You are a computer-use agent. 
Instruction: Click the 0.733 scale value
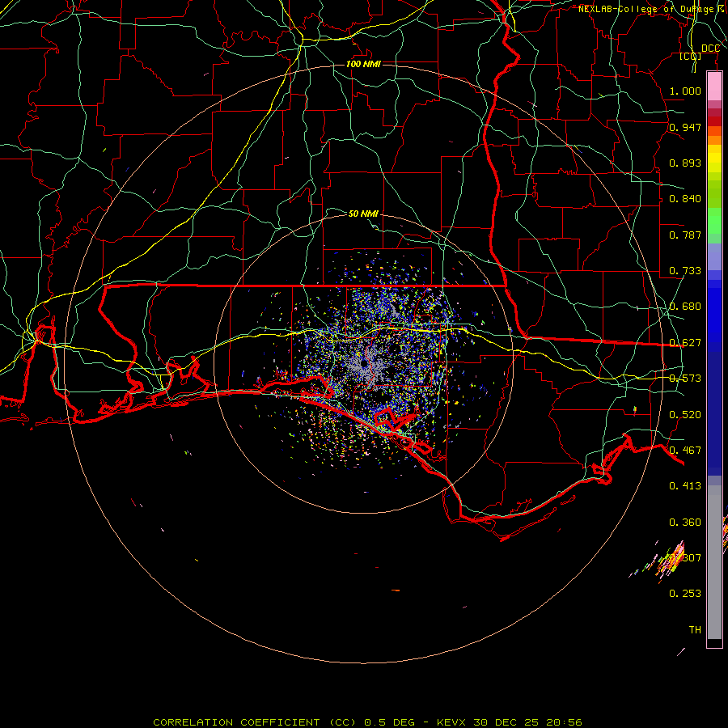coord(685,271)
